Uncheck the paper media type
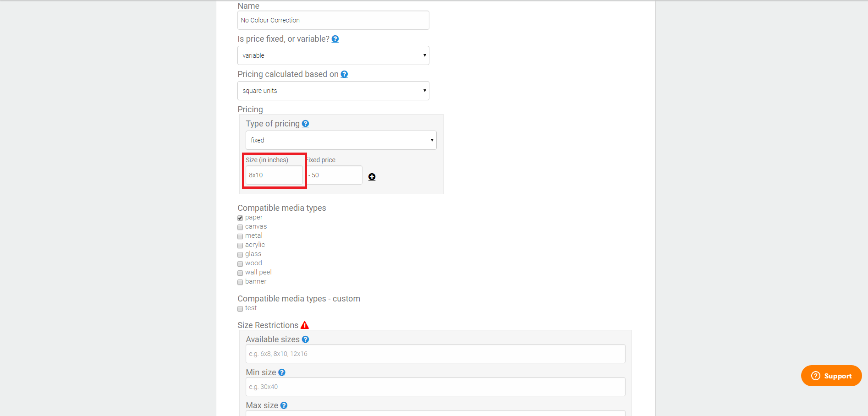The width and height of the screenshot is (868, 416). coord(240,218)
